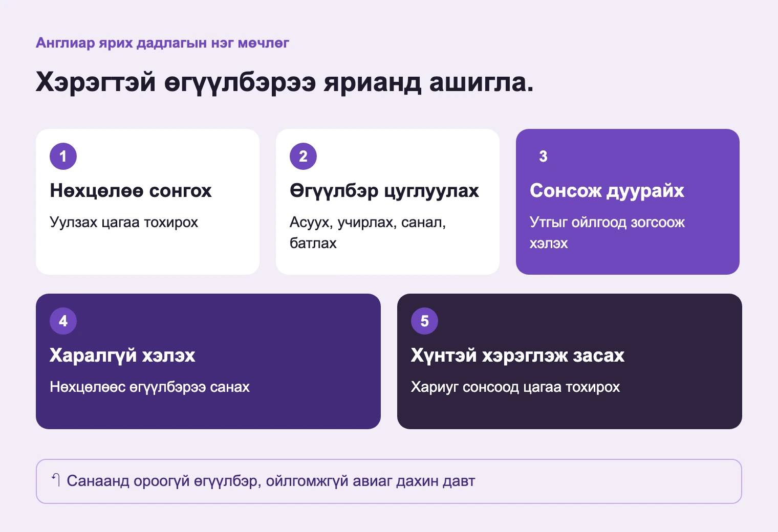Click the text 'Утгыг ойлгоод зогсоож хэлэх'
778x532 pixels.
pos(608,233)
